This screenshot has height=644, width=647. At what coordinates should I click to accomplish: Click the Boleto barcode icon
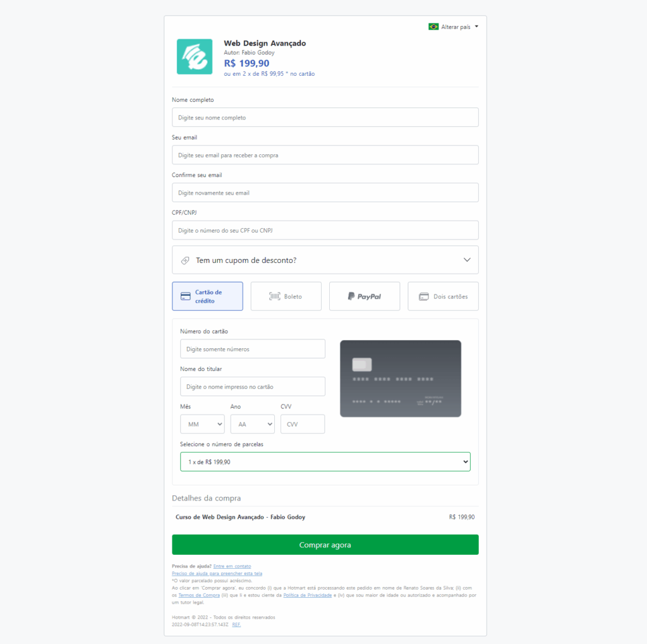(275, 296)
